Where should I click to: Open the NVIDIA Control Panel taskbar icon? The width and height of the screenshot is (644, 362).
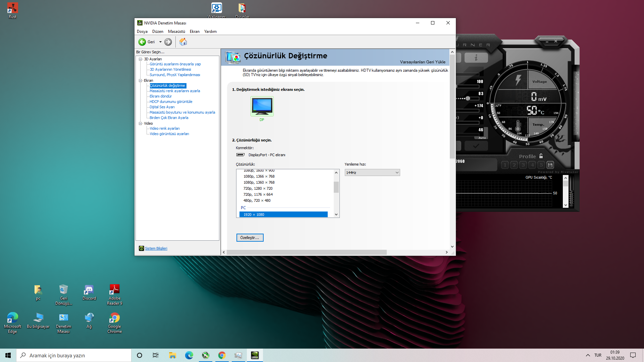tap(255, 355)
